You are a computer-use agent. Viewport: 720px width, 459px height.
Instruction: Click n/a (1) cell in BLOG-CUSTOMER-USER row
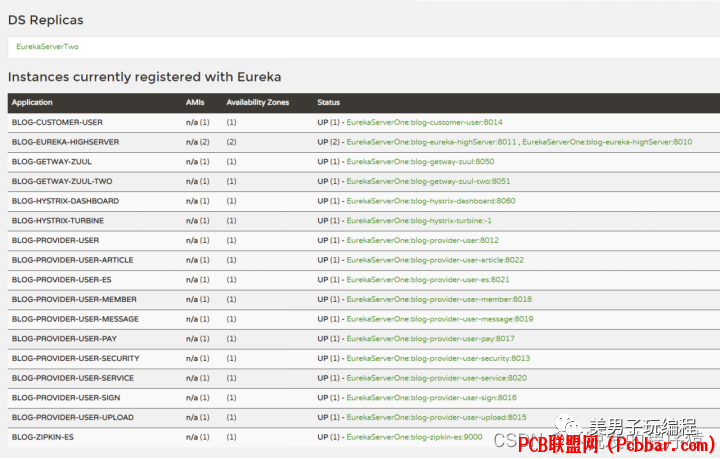click(197, 122)
